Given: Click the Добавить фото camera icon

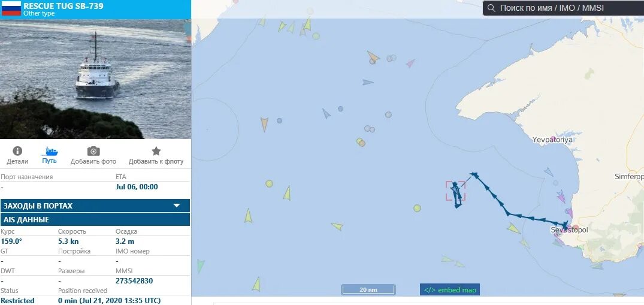Looking at the screenshot, I should 93,151.
